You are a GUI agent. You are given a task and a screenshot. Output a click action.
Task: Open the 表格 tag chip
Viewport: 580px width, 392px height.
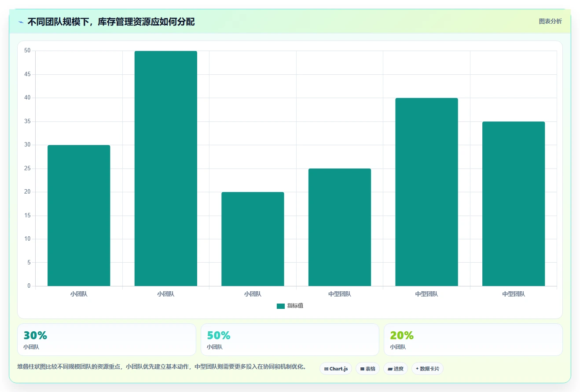(367, 369)
